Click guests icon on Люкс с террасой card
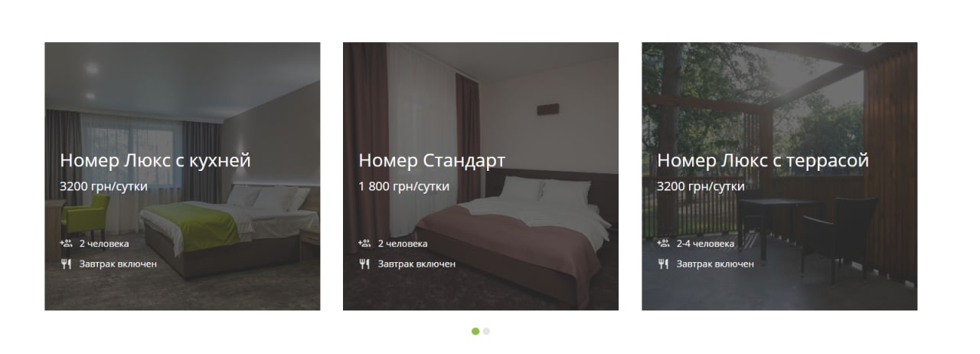This screenshot has height=354, width=980. [663, 244]
